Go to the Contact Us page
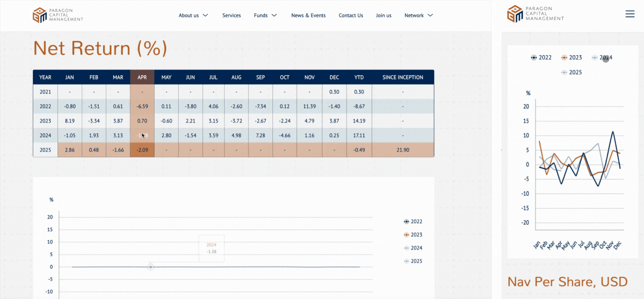Viewport: 644px width, 299px height. [351, 15]
